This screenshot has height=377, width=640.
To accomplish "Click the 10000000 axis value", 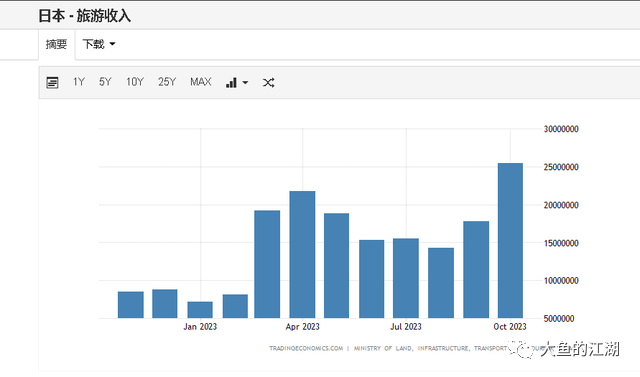I will (561, 281).
